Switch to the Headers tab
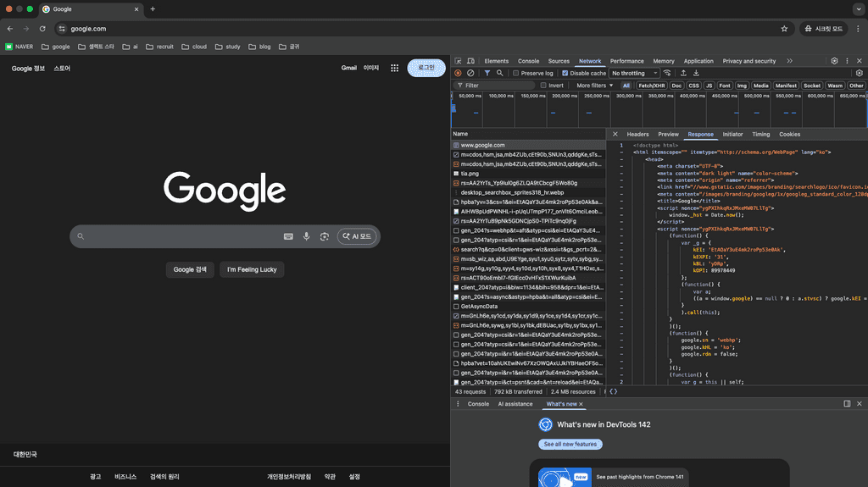The width and height of the screenshot is (868, 487). (x=637, y=134)
